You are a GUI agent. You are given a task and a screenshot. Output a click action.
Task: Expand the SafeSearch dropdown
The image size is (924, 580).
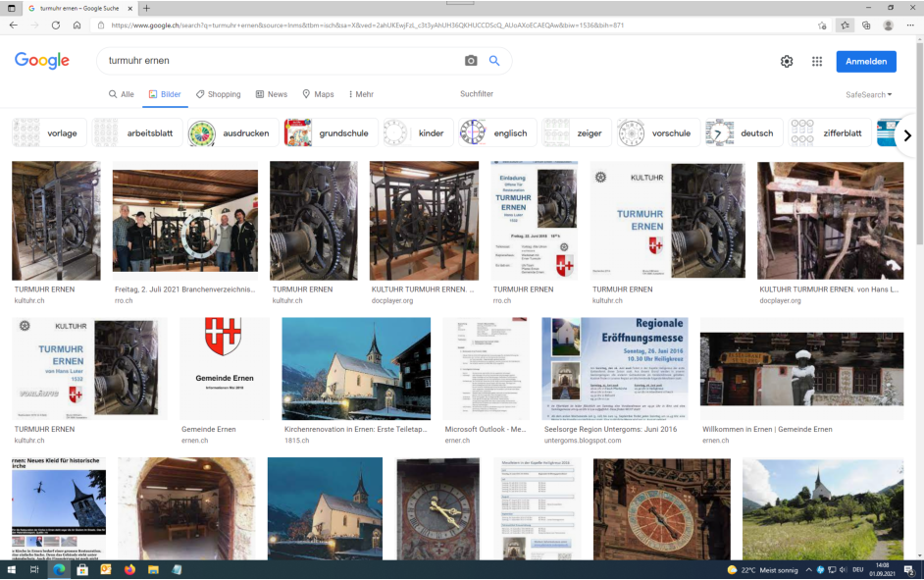[869, 95]
